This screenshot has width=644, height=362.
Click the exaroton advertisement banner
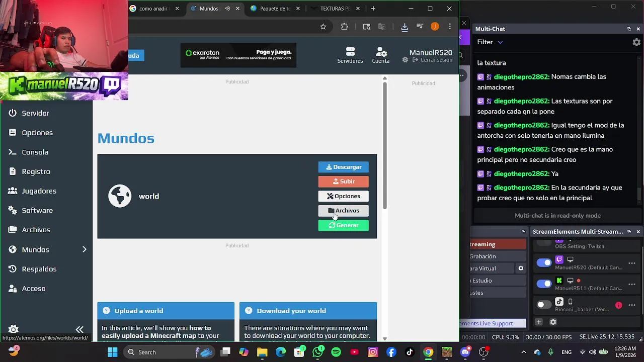(238, 55)
